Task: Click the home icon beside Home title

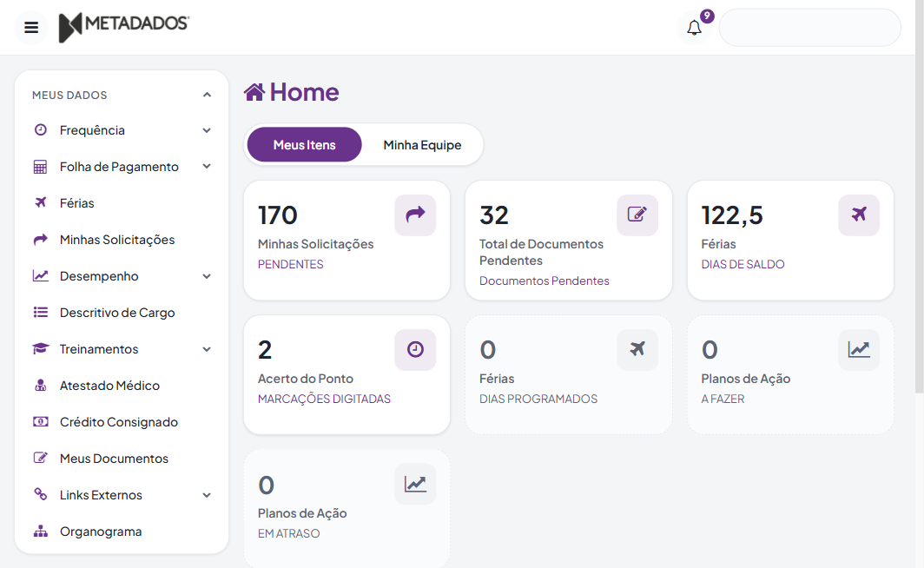Action: point(254,92)
